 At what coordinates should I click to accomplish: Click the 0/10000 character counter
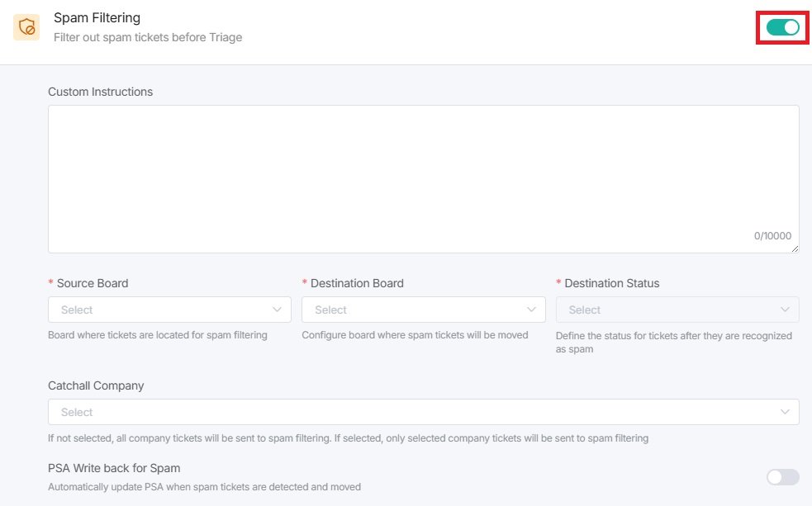pos(772,236)
